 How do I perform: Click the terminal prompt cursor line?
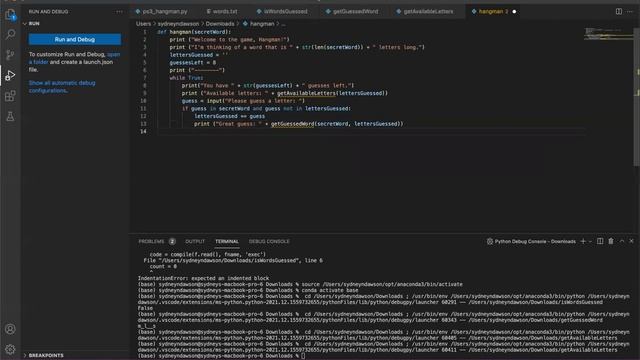[x=221, y=356]
